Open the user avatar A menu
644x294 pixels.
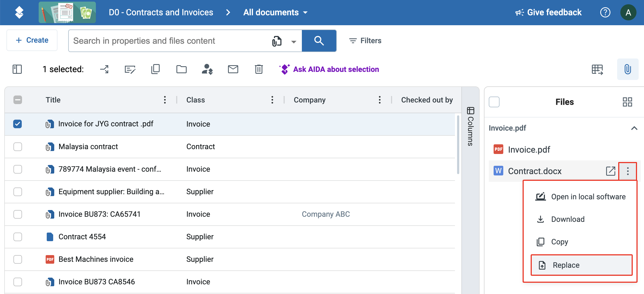[628, 12]
